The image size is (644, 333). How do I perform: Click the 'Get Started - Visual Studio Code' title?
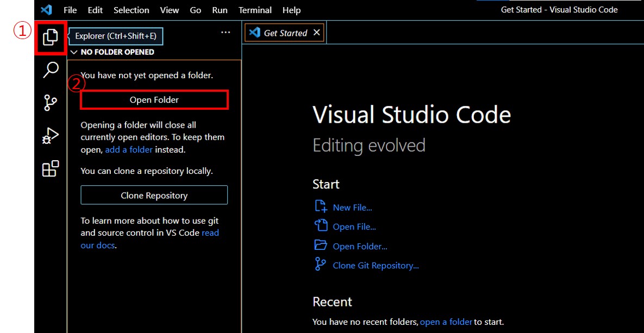(x=559, y=10)
